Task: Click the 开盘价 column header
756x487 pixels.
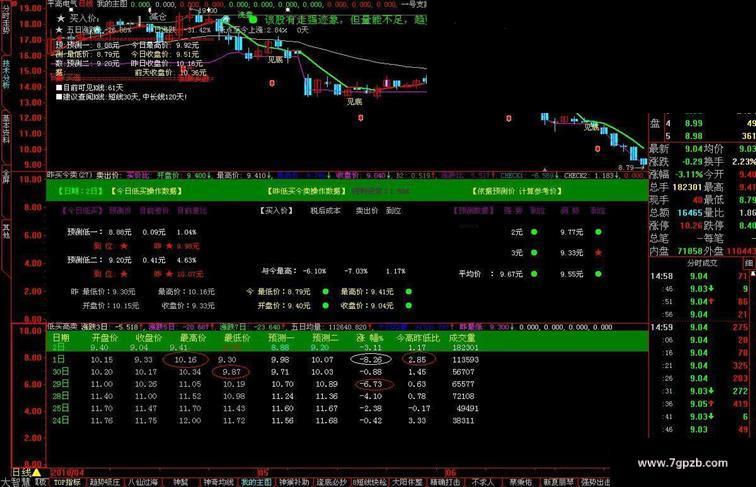Action: point(105,338)
